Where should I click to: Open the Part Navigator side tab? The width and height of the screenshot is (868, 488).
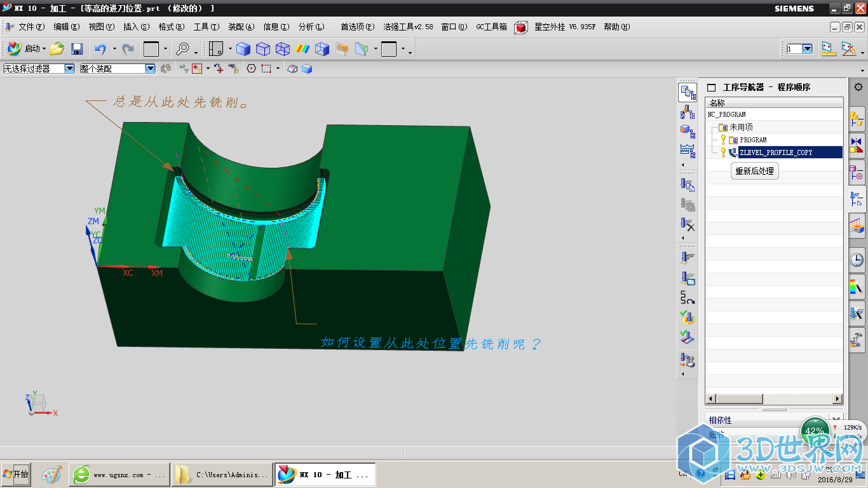coord(857,172)
